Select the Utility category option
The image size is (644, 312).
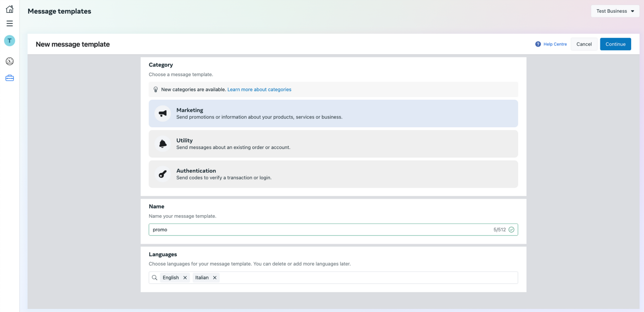pyautogui.click(x=333, y=144)
